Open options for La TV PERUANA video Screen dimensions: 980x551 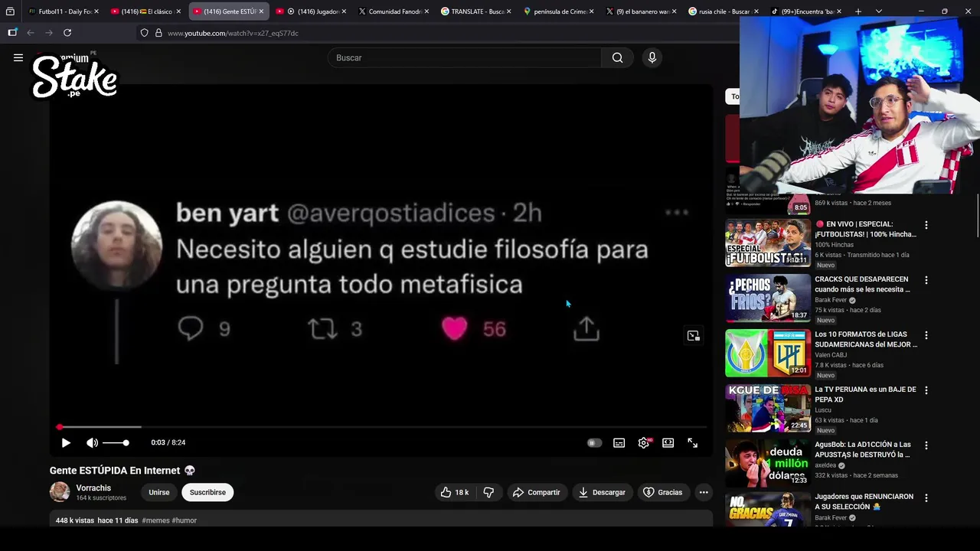click(x=926, y=390)
